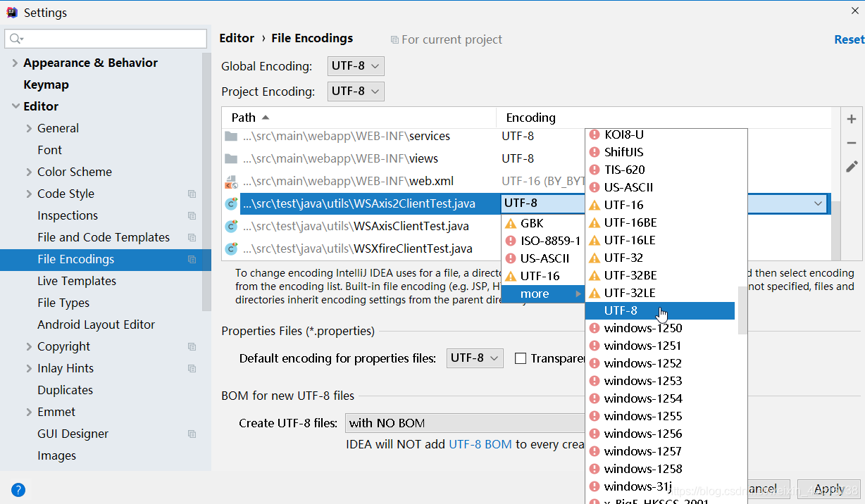Click project-level icon beside Inspections

192,215
